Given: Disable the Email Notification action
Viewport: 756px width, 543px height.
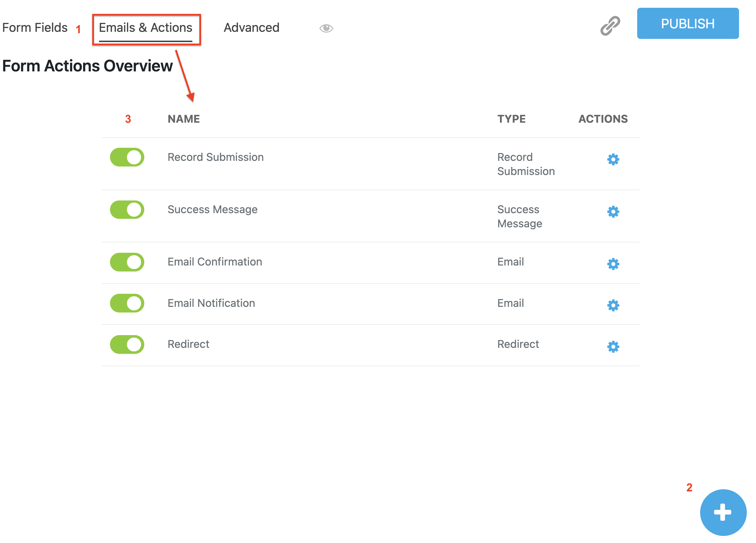Looking at the screenshot, I should 127,303.
